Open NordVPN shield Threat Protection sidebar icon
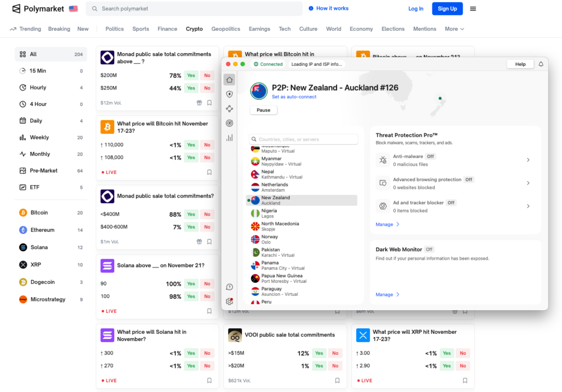Screen dimensions: 562x392 pyautogui.click(x=229, y=94)
